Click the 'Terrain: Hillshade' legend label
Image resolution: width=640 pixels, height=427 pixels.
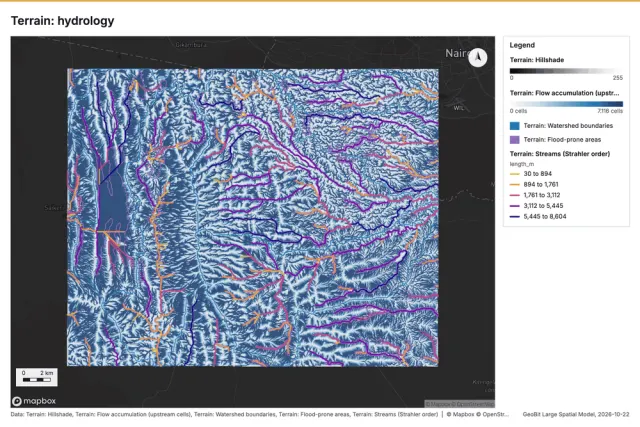tap(537, 60)
